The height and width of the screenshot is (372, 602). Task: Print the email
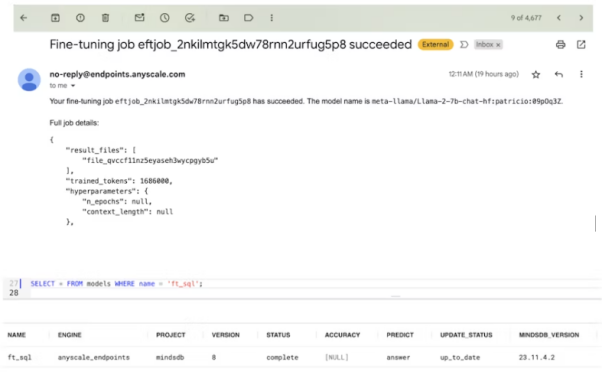(561, 45)
